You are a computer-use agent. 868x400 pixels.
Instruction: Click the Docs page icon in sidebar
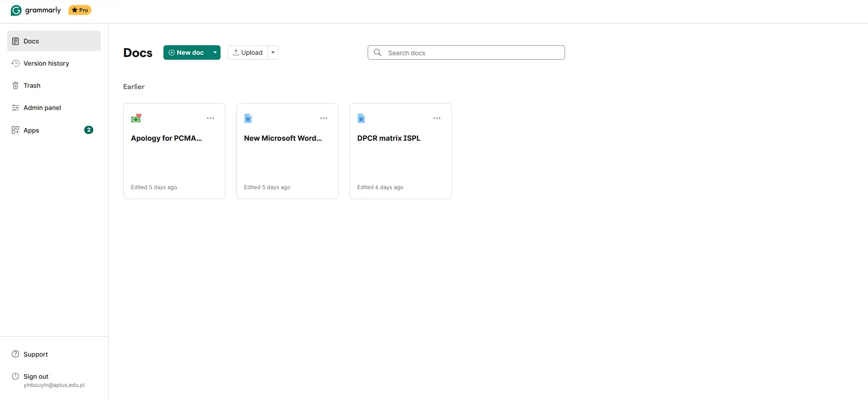15,41
